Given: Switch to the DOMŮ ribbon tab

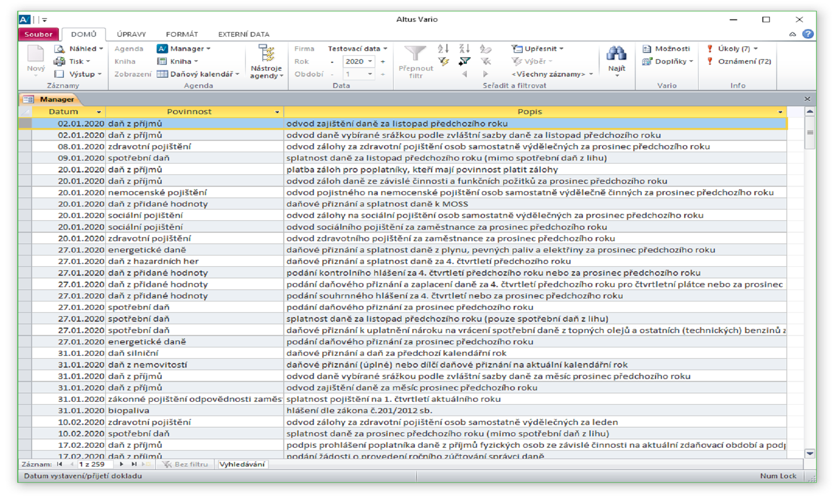Looking at the screenshot, I should click(84, 34).
